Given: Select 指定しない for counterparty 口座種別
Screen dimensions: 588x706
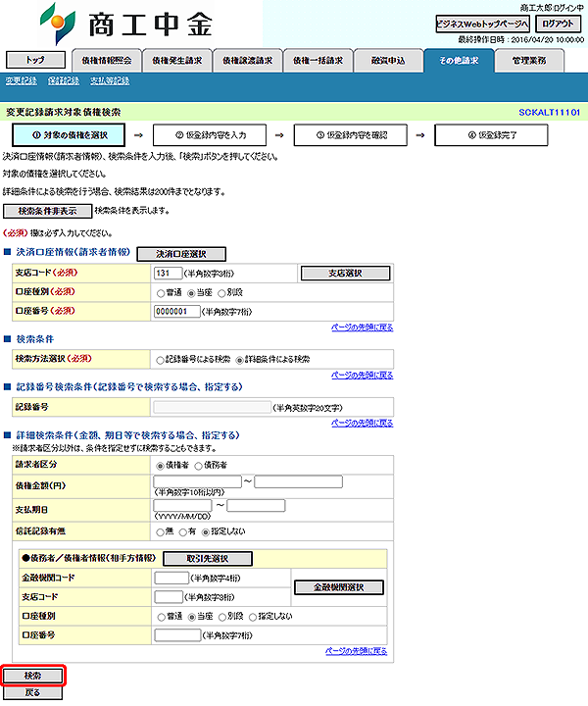Looking at the screenshot, I should (253, 617).
